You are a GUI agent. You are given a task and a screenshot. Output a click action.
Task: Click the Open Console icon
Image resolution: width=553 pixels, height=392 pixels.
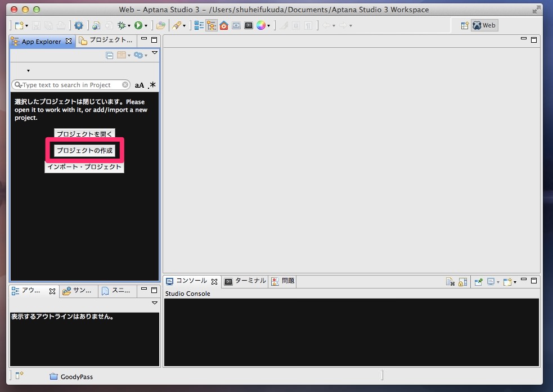click(507, 282)
